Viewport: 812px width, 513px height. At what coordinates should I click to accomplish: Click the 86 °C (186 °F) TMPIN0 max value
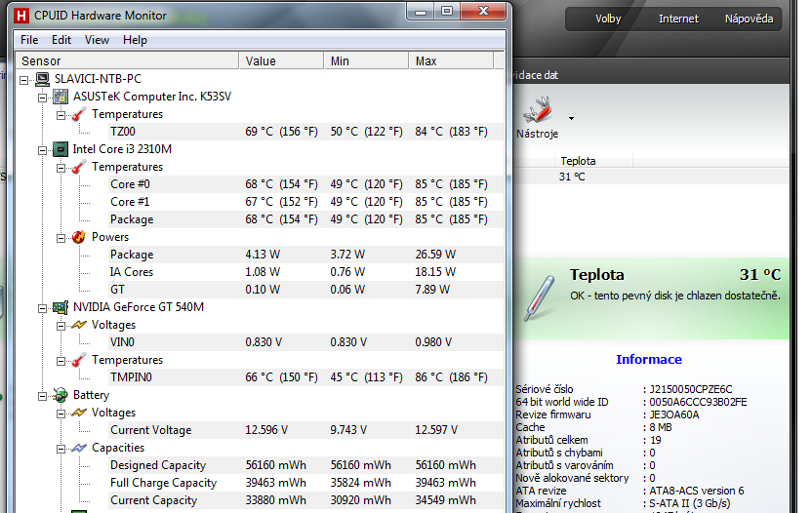pyautogui.click(x=451, y=377)
